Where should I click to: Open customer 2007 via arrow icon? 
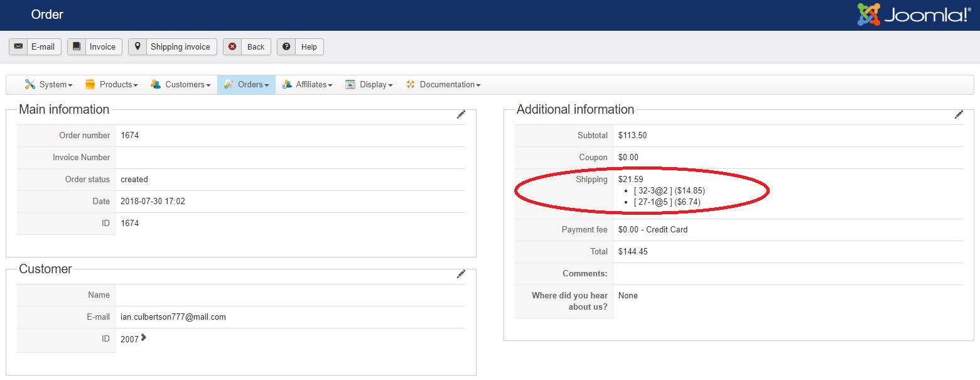tap(144, 338)
